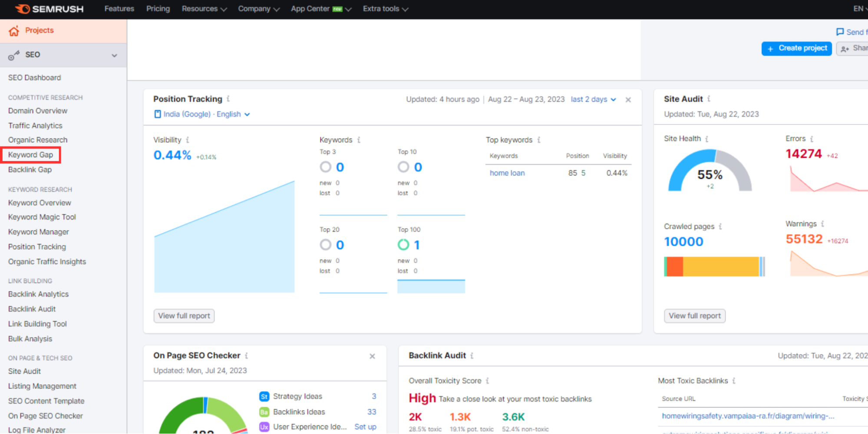Open the Projects home icon

pyautogui.click(x=14, y=30)
